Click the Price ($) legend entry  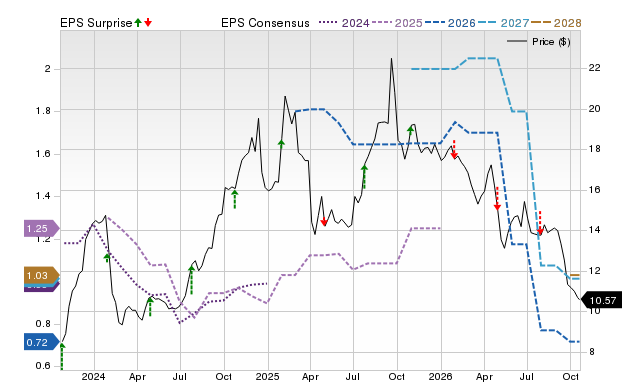pos(538,42)
